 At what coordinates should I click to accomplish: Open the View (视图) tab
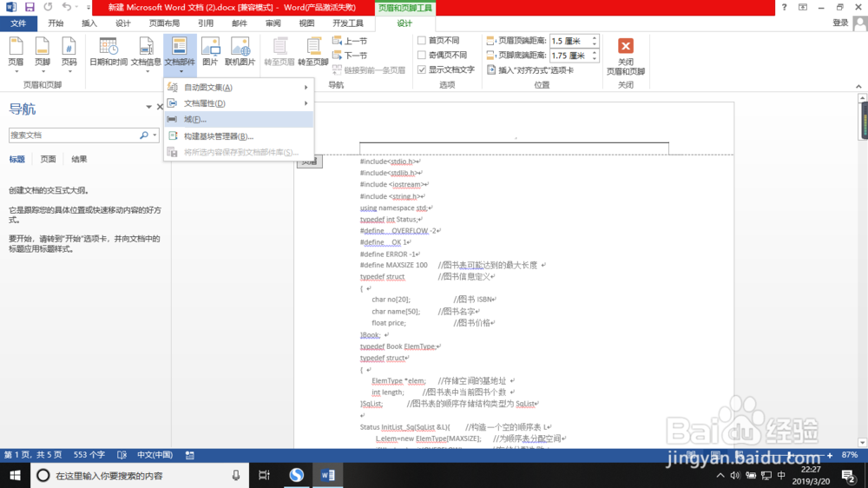(x=306, y=23)
